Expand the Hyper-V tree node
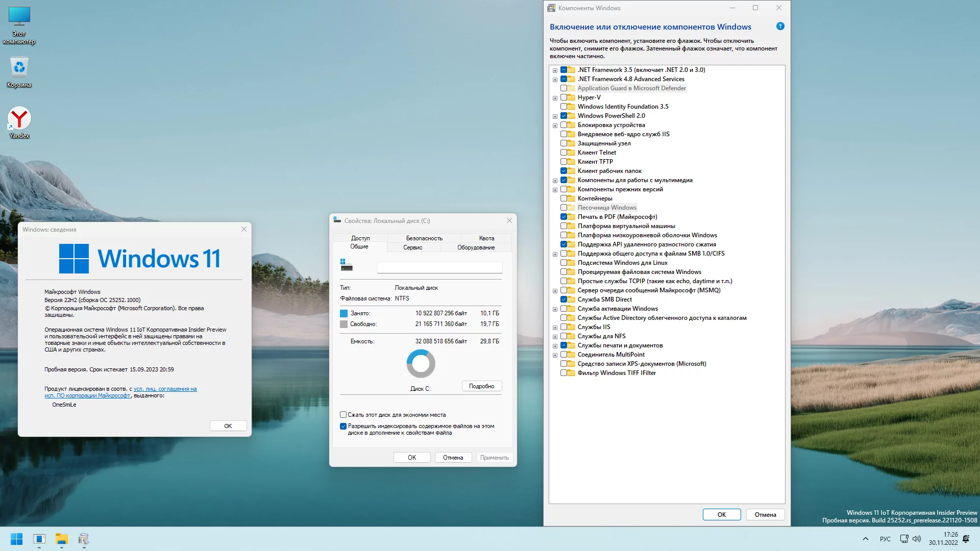Image resolution: width=980 pixels, height=551 pixels. (555, 98)
